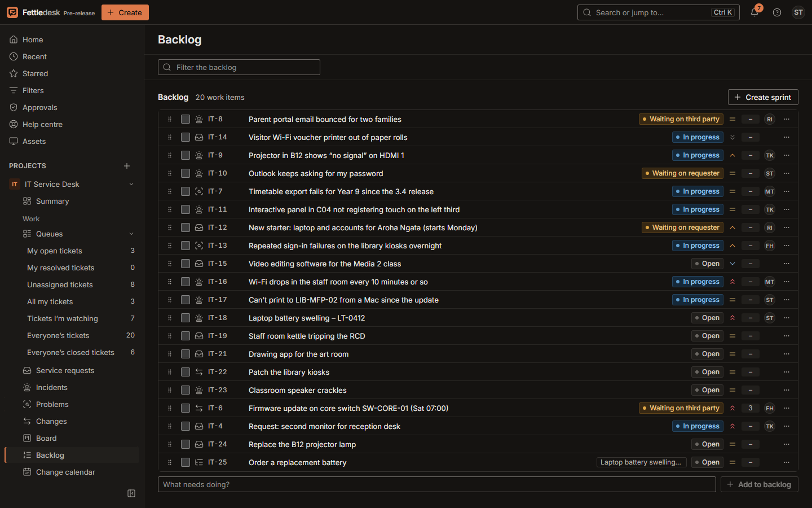Viewport: 812px width, 508px height.
Task: Click the lowest priority icon on IT-14
Action: tap(732, 137)
